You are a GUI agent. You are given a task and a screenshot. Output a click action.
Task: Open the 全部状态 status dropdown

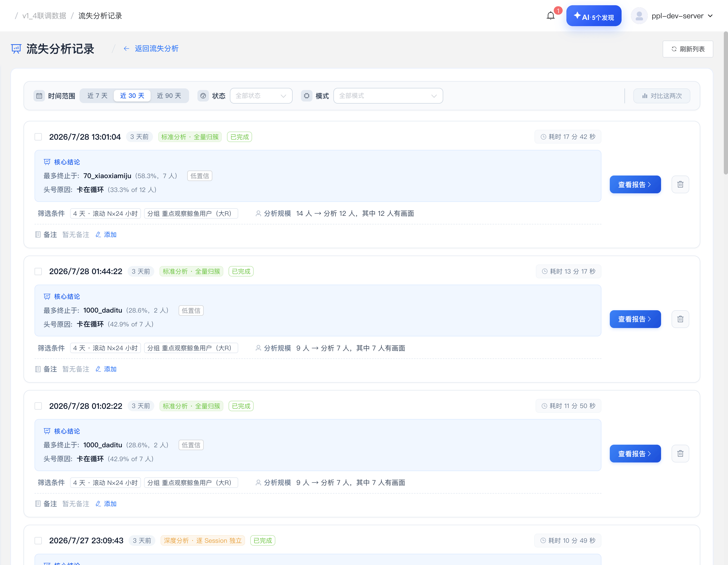[261, 96]
